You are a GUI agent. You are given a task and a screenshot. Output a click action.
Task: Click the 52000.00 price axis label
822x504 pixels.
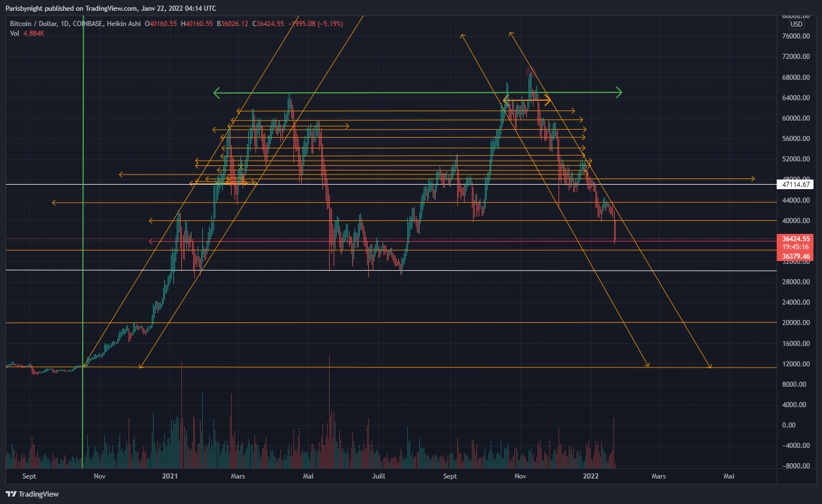point(795,159)
